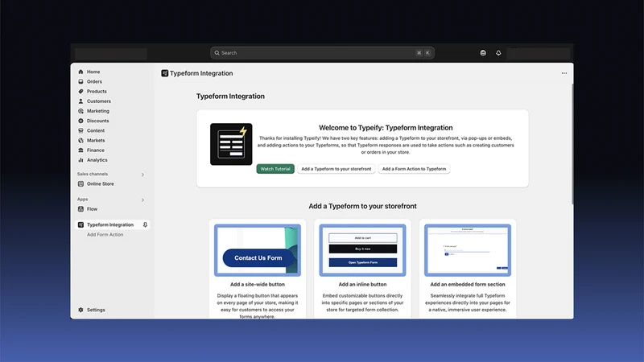Image resolution: width=644 pixels, height=362 pixels.
Task: Click the Watch Tutorial button
Action: point(275,169)
